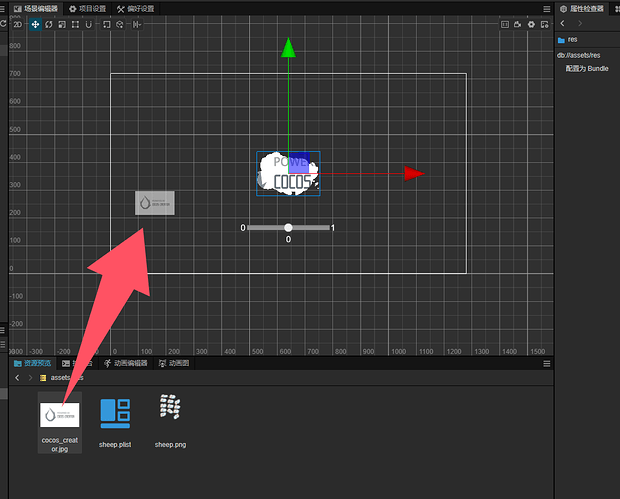Open the align dropdown in scene toolbar
Viewport: 620px width, 499px height.
point(137,25)
